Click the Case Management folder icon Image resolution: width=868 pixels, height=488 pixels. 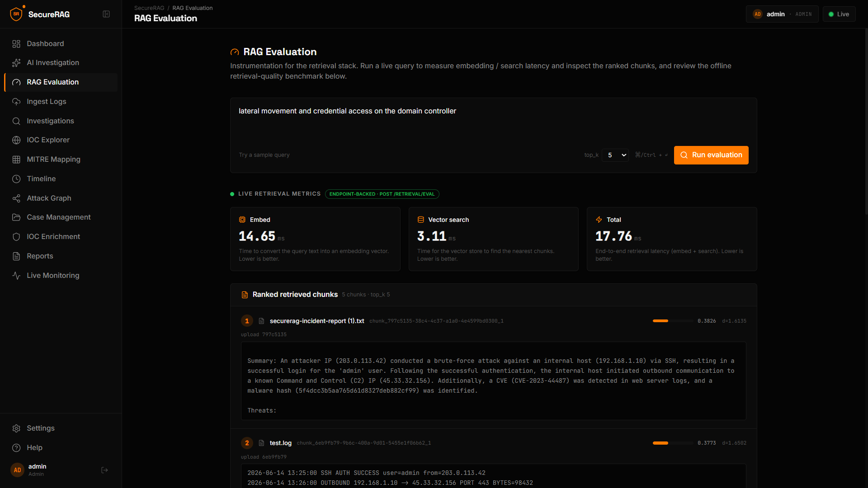[x=16, y=217]
